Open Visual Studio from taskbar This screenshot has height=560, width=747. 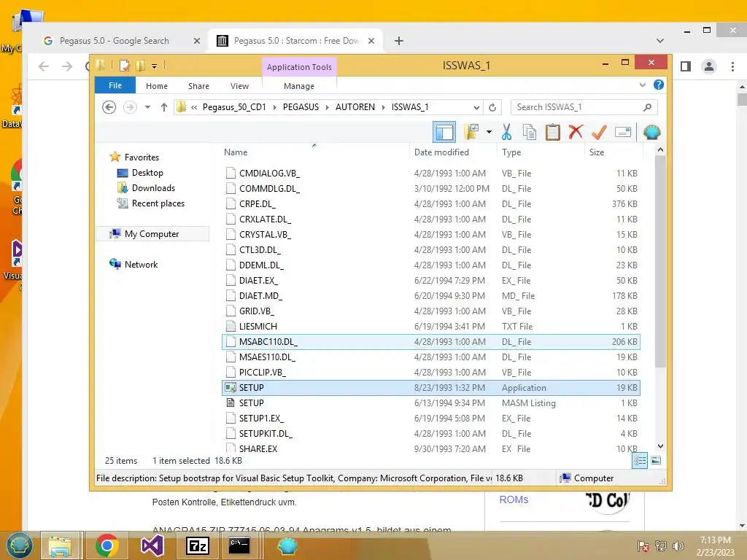152,545
